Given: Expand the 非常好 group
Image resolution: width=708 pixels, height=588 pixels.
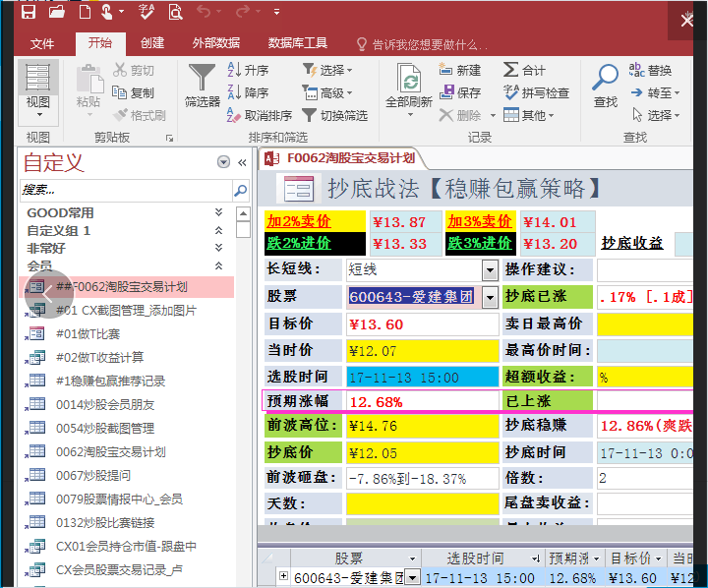Looking at the screenshot, I should 218,248.
